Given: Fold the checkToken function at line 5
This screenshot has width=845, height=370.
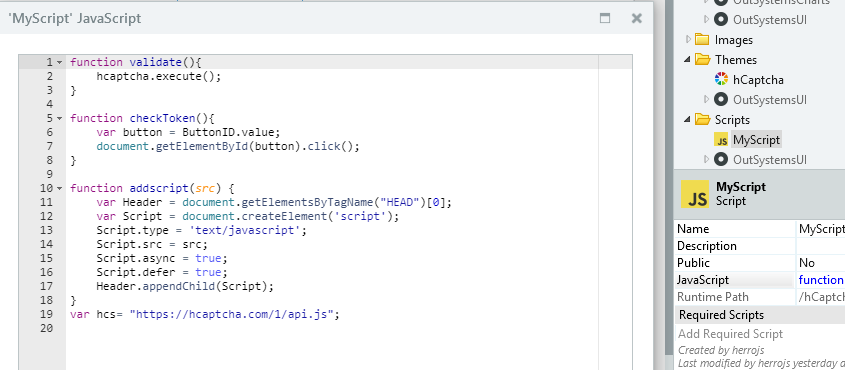Looking at the screenshot, I should coord(59,118).
